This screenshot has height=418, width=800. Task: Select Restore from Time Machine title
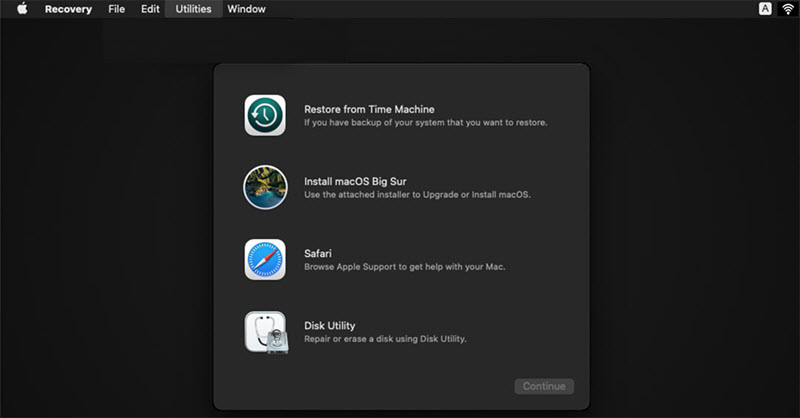tap(369, 109)
